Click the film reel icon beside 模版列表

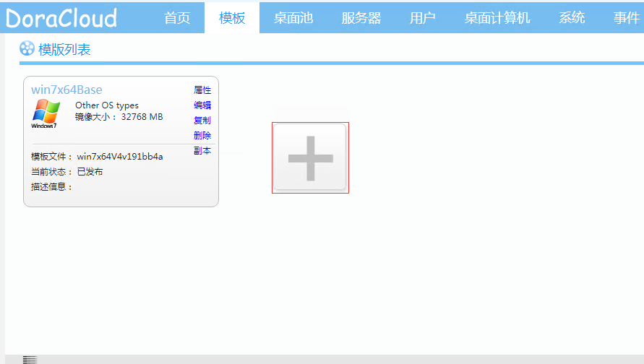click(27, 48)
